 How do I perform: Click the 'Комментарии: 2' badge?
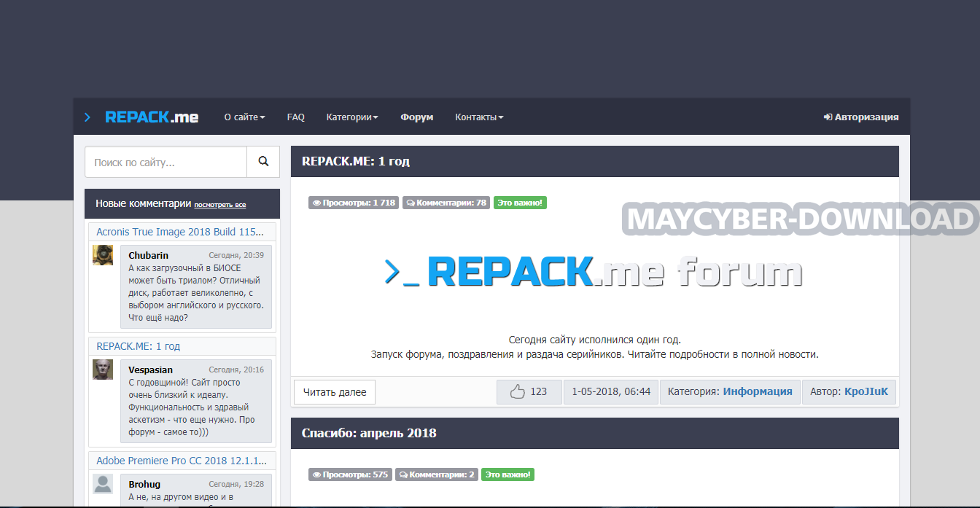pos(437,474)
